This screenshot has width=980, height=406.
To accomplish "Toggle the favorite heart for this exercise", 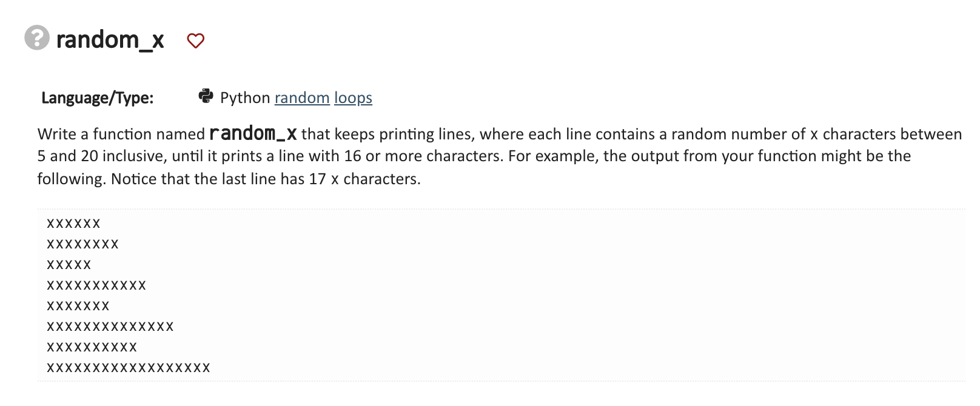I will coord(196,40).
